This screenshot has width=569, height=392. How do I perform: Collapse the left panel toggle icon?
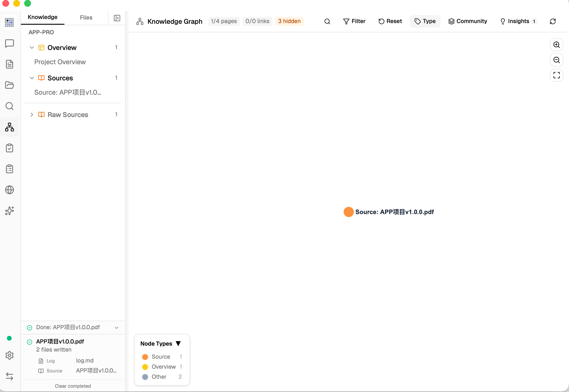pyautogui.click(x=117, y=18)
